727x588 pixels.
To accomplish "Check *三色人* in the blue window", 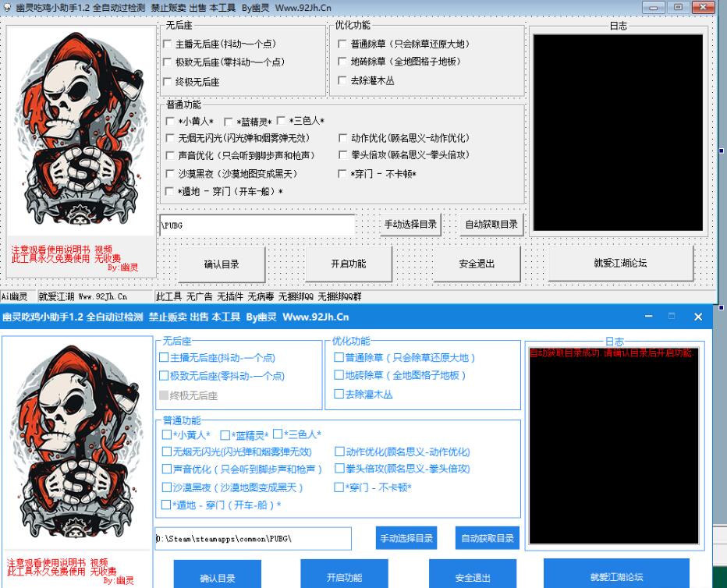I will [x=278, y=434].
